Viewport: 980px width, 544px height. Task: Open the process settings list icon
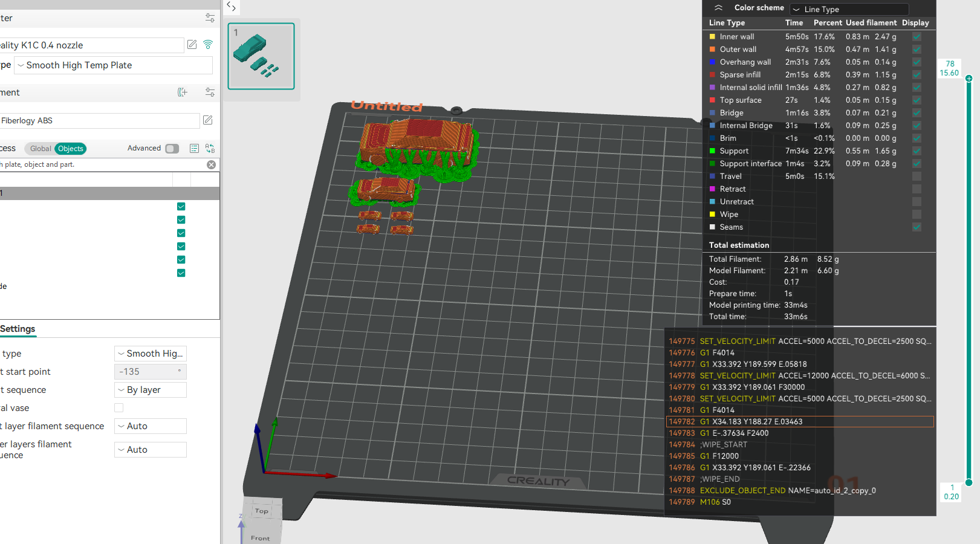pos(194,148)
